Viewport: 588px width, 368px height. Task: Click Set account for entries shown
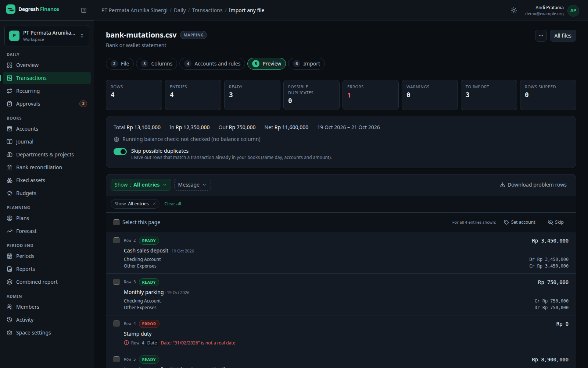point(520,222)
